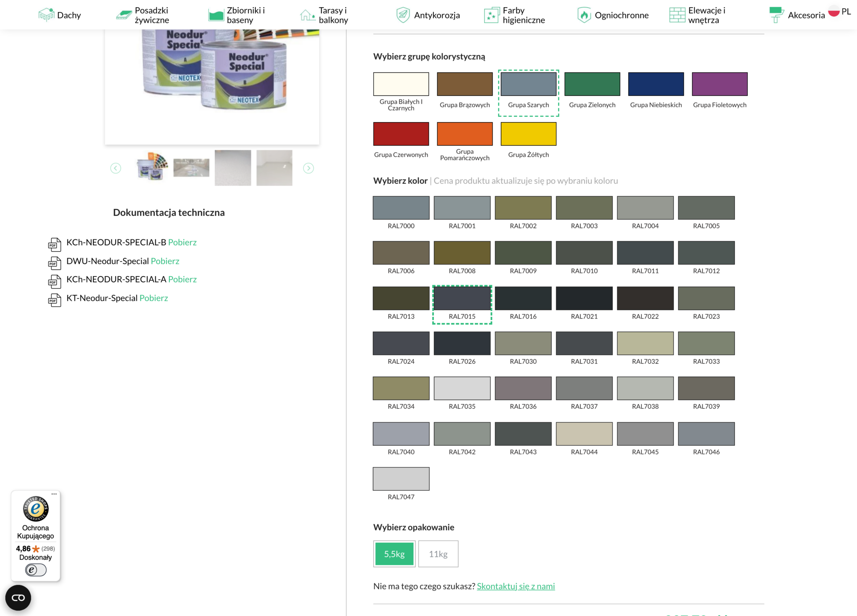857x616 pixels.
Task: Click the Polish flag language icon
Action: pos(834,11)
